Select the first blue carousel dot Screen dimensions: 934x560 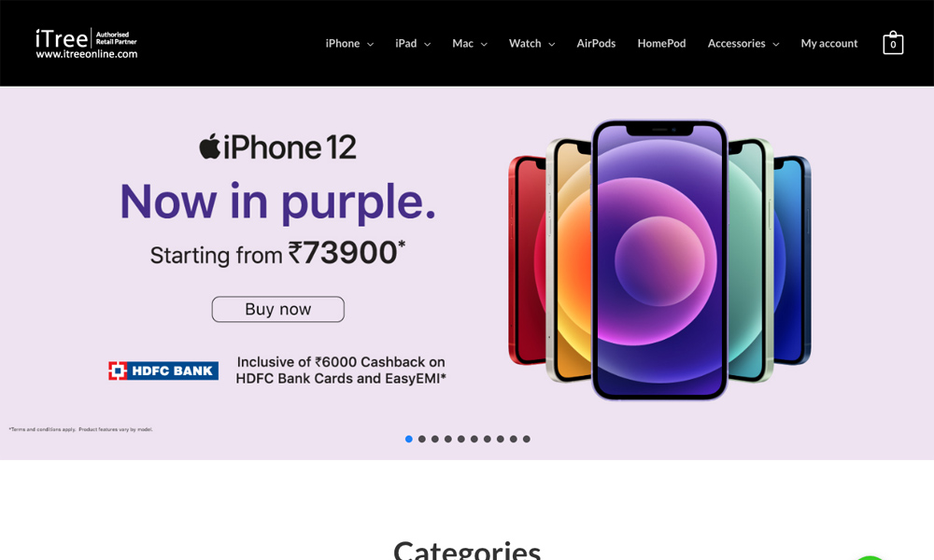point(409,440)
